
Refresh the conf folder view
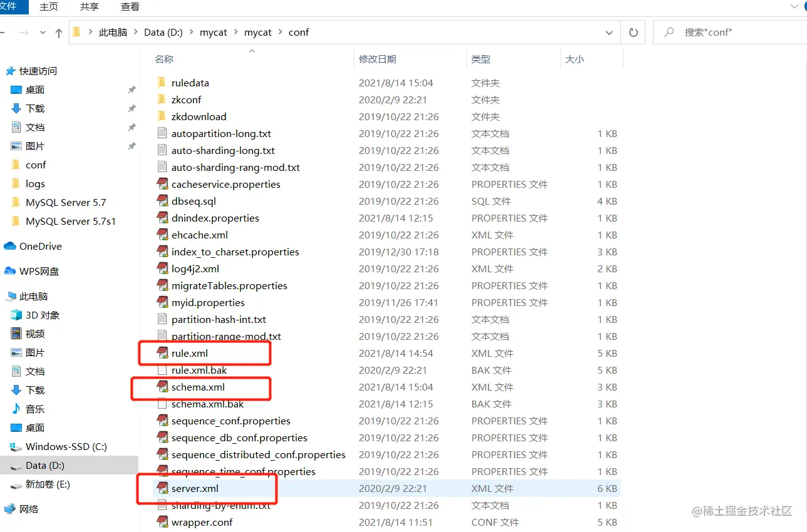point(633,33)
